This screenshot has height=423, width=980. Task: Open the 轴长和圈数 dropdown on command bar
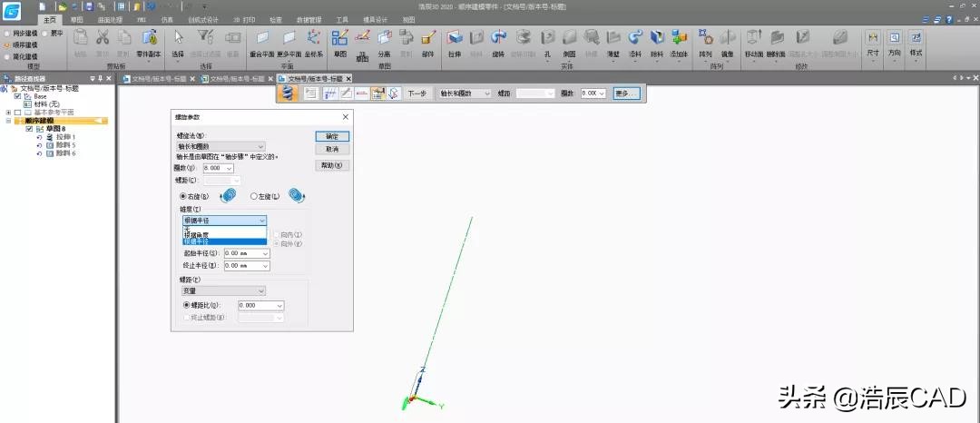click(x=465, y=93)
